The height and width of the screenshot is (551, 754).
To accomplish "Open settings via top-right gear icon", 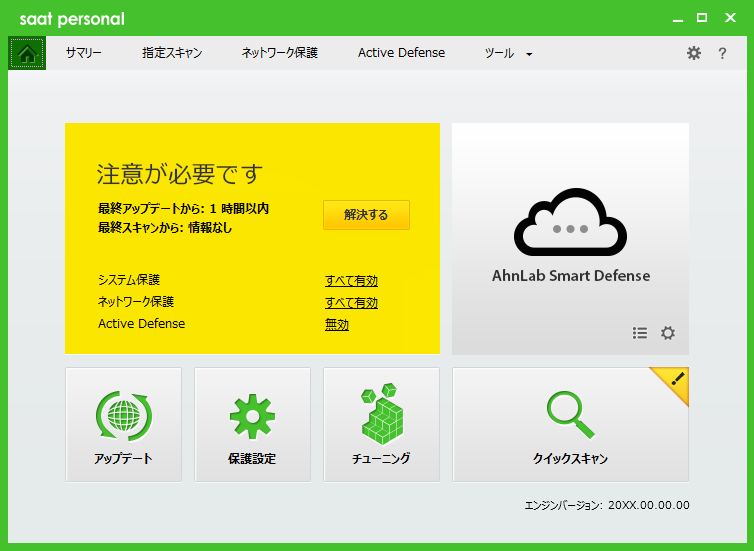I will tap(693, 53).
